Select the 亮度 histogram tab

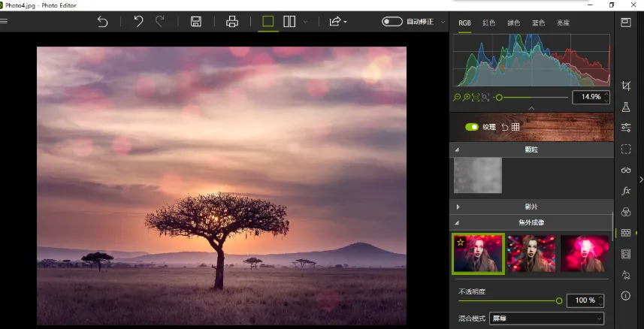tap(563, 23)
